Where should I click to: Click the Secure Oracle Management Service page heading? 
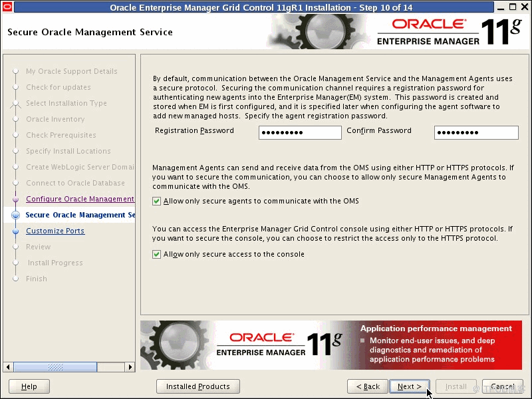point(90,32)
